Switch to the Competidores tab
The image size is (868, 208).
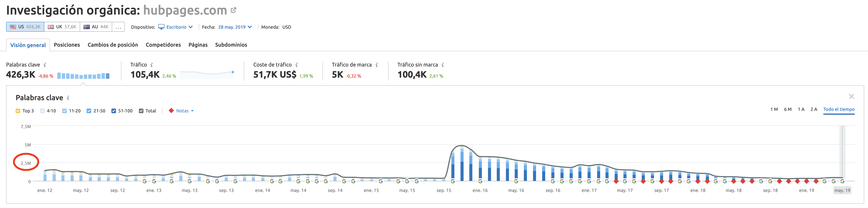click(163, 45)
